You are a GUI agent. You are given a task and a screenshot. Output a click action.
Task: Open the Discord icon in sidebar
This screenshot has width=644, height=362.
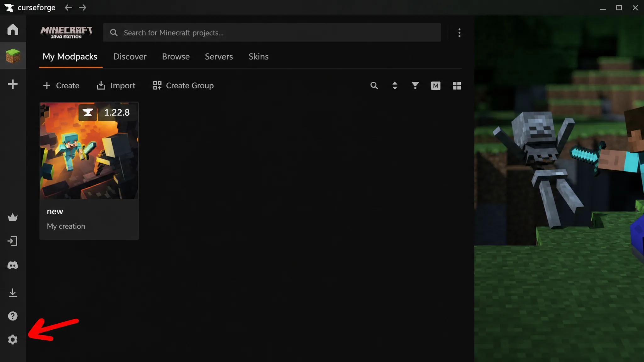click(13, 266)
